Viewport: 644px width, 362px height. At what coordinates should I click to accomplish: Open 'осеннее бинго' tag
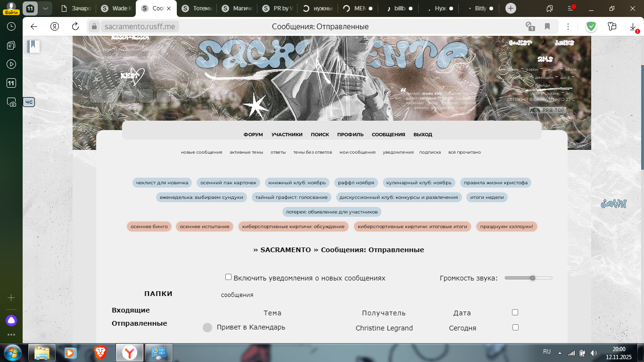coord(149,226)
